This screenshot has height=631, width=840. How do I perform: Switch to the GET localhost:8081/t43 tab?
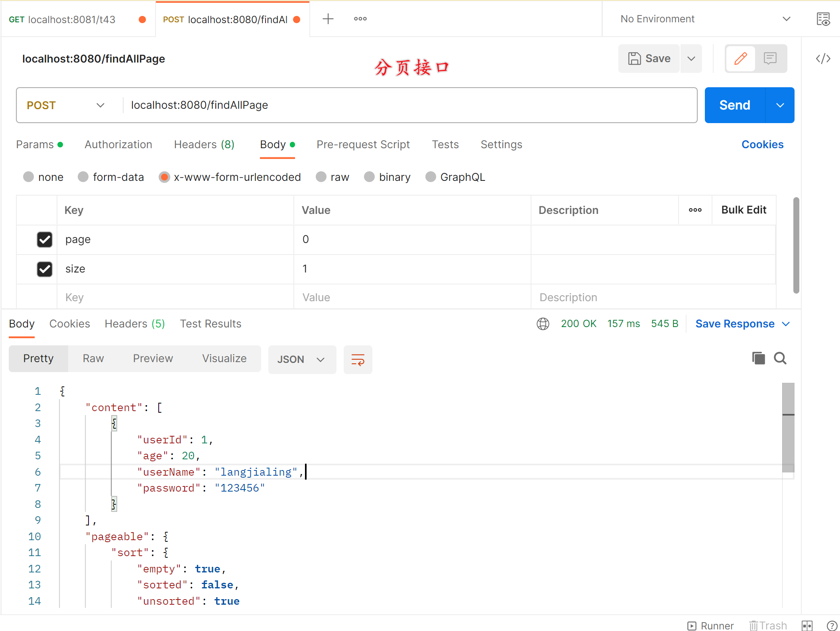coord(77,20)
